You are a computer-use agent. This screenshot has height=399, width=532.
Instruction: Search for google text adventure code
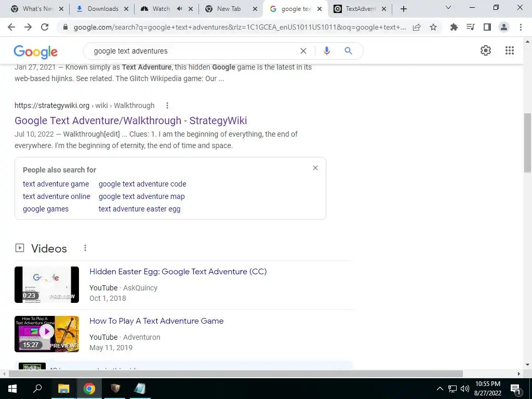[142, 184]
